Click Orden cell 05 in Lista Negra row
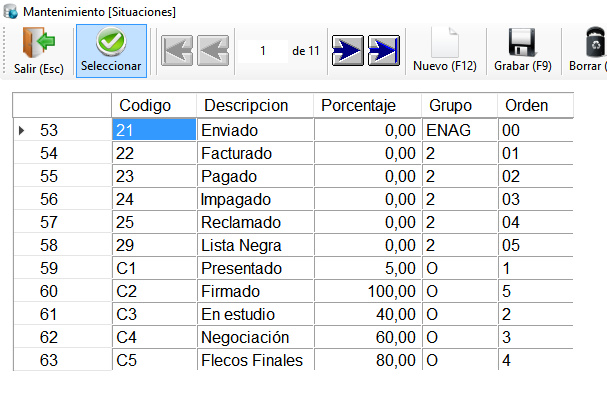Screen dimensions: 607x413 tap(536, 245)
